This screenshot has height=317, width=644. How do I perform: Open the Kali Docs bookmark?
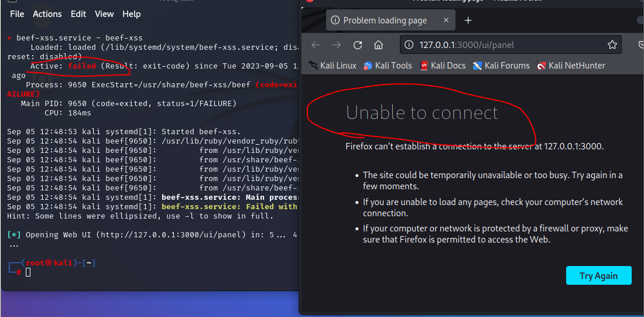[443, 66]
